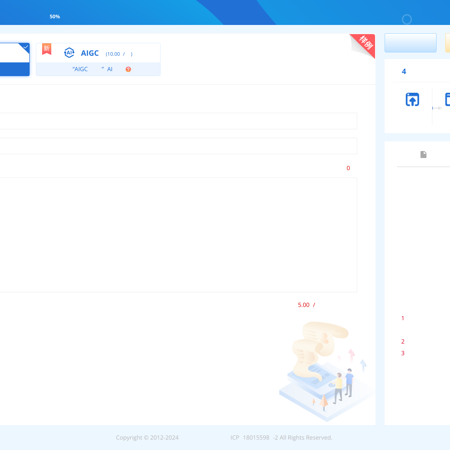Image resolution: width=450 pixels, height=450 pixels.
Task: Click inside the large content text area
Action: click(x=178, y=235)
